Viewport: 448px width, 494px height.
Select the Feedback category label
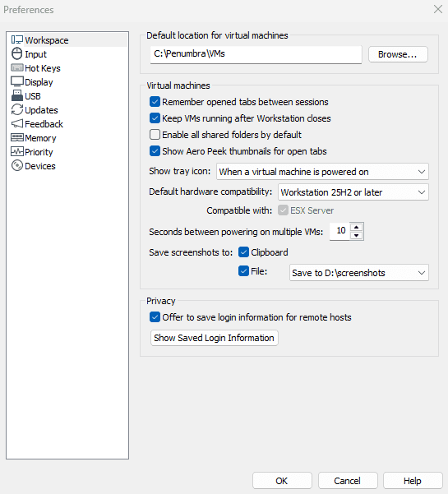(44, 124)
